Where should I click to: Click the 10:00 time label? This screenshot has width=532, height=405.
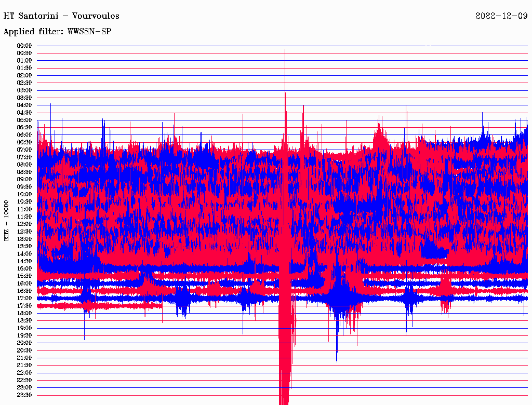24,194
